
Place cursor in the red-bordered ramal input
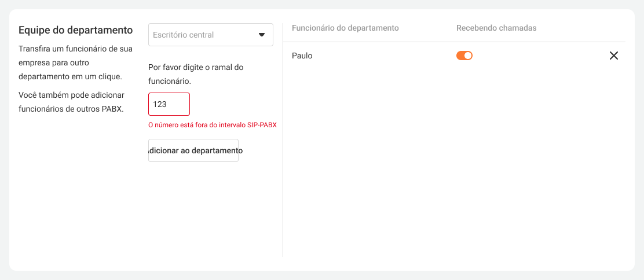(169, 104)
